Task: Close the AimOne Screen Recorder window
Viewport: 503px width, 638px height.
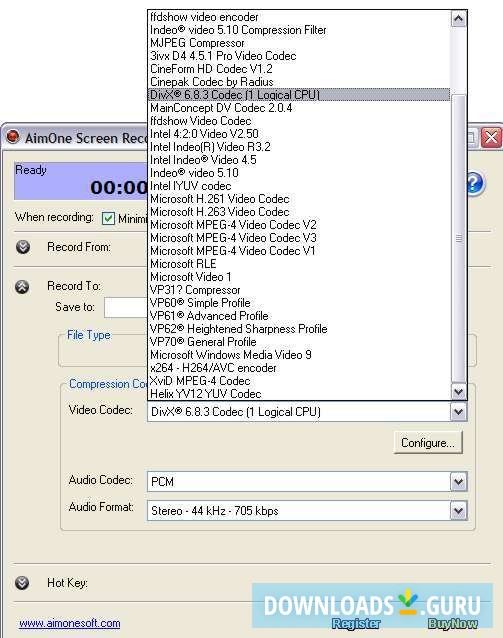Action: (491, 138)
